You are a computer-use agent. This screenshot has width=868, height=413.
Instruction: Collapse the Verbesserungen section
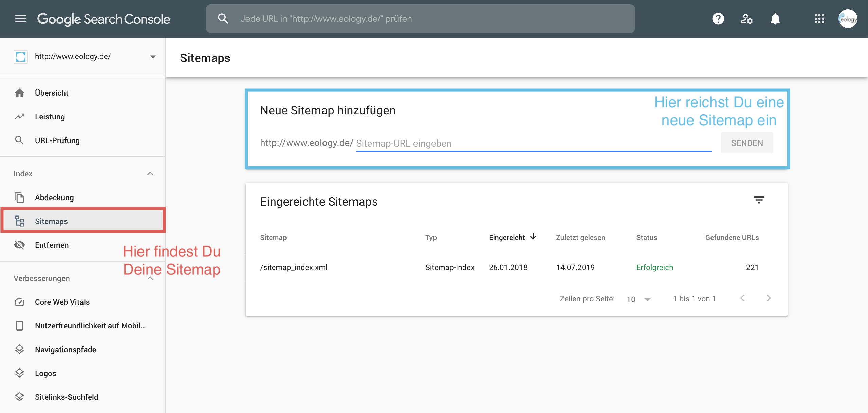(150, 279)
